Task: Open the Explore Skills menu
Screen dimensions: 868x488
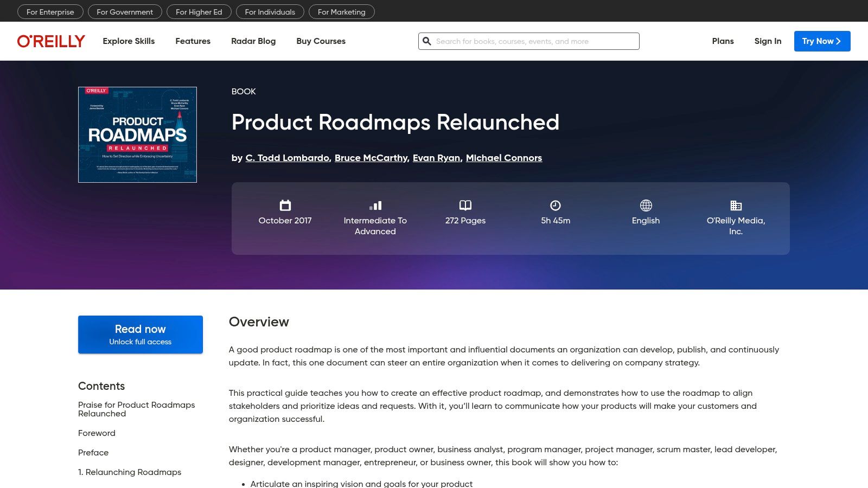Action: [129, 41]
